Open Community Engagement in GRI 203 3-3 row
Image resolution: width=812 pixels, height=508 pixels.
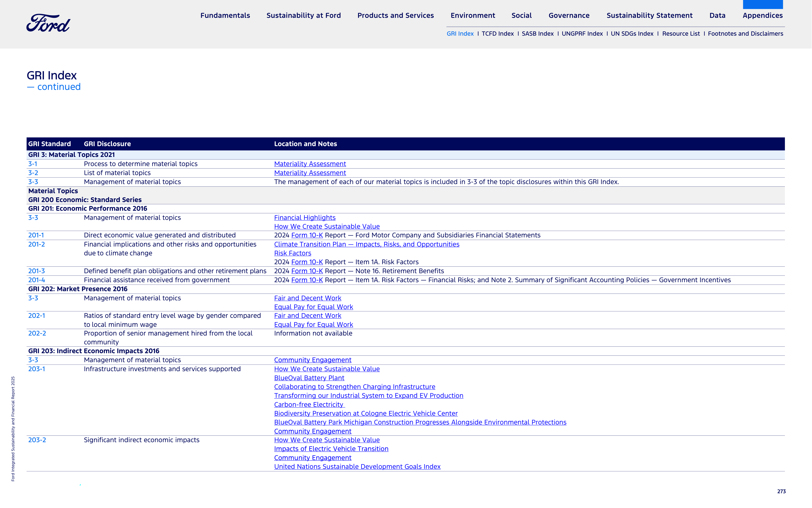pyautogui.click(x=313, y=360)
